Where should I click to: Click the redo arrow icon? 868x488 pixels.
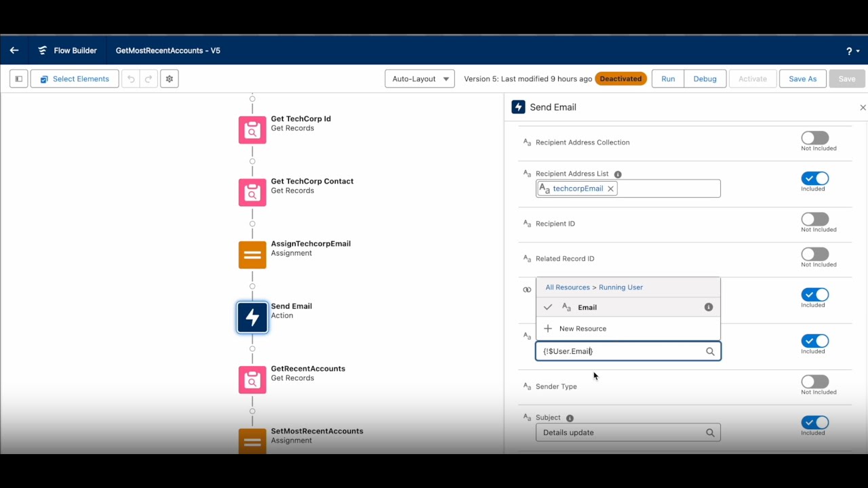[x=149, y=79]
